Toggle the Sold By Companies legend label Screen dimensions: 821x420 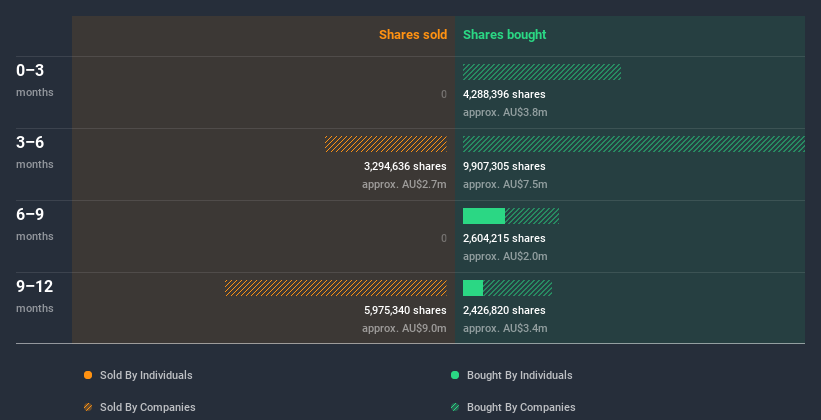click(148, 407)
